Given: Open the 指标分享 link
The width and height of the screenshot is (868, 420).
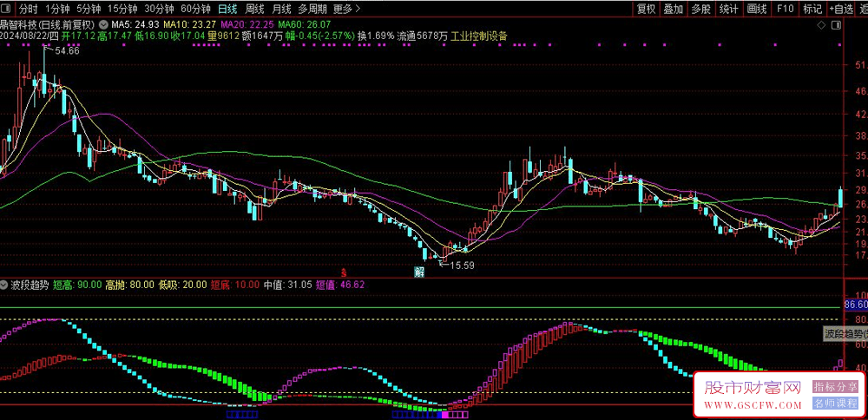Looking at the screenshot, I should (835, 386).
